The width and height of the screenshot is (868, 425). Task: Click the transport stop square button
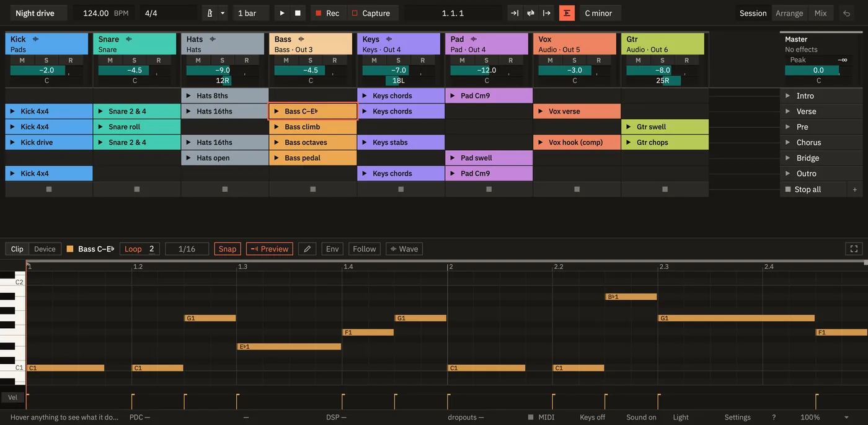tap(298, 13)
